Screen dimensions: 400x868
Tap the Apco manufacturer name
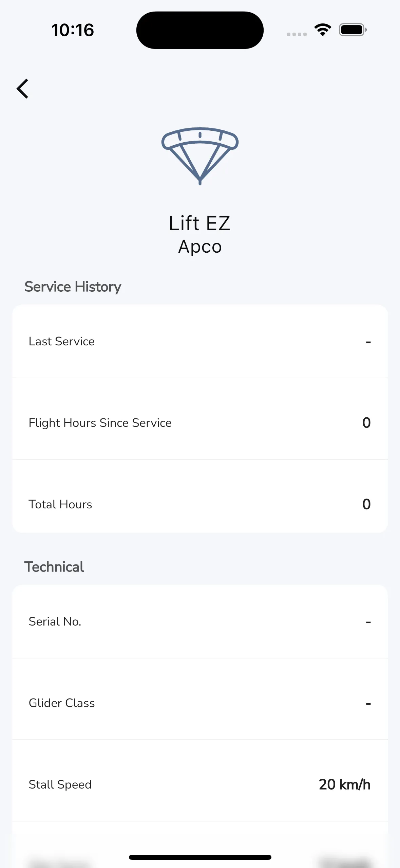[x=200, y=247]
